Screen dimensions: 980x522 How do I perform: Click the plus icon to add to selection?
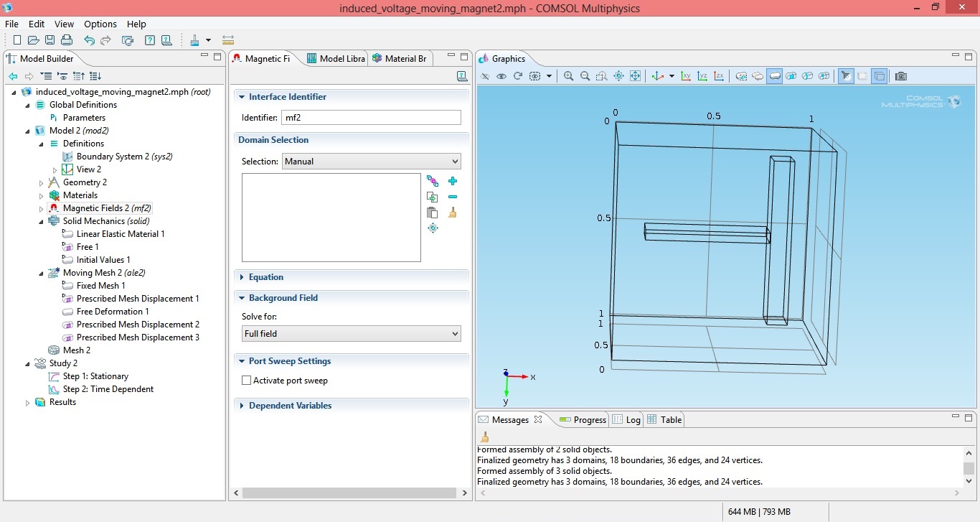pyautogui.click(x=453, y=181)
